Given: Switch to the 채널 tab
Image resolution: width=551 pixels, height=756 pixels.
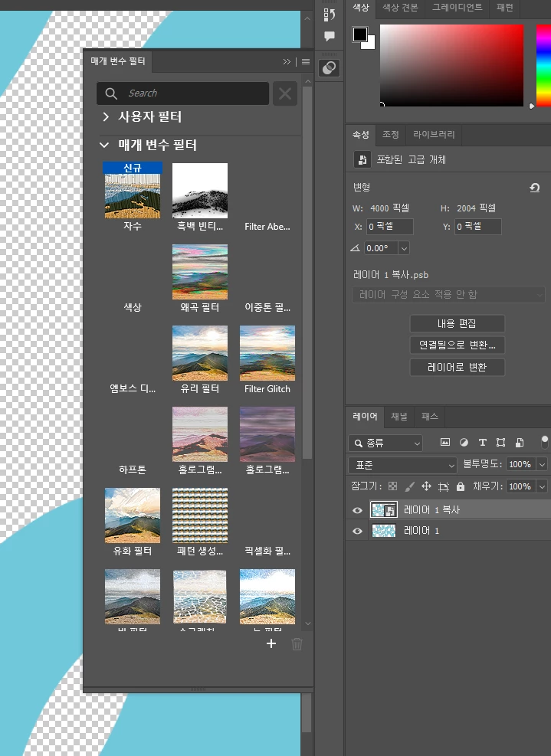Looking at the screenshot, I should coord(399,417).
